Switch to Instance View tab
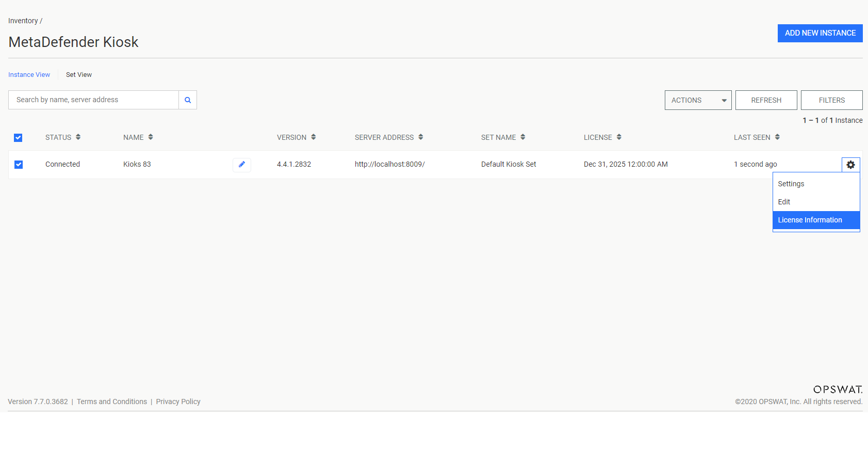868x449 pixels. [29, 75]
